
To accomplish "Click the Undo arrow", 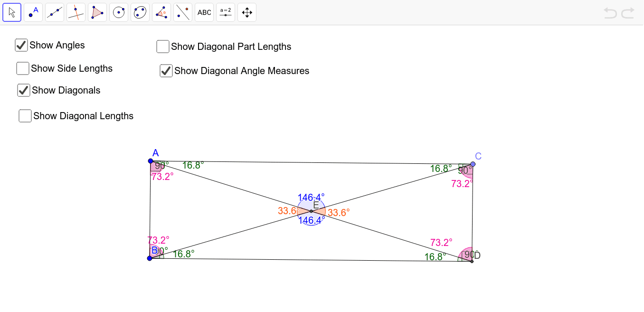I will click(610, 13).
